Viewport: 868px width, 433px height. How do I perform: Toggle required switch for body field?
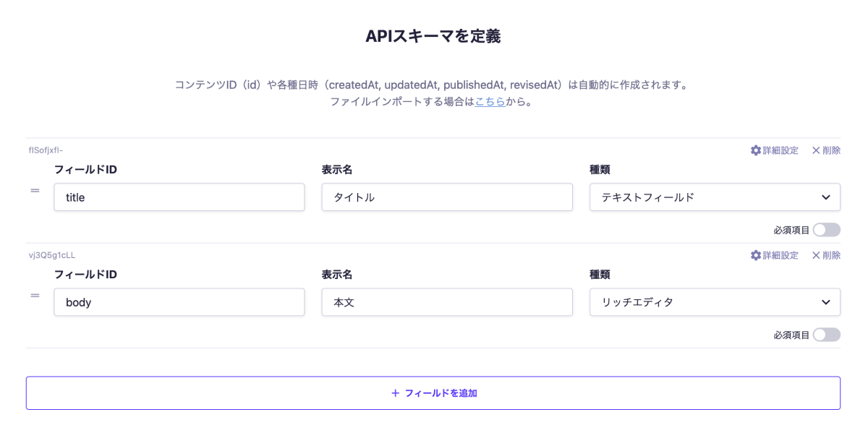(826, 335)
